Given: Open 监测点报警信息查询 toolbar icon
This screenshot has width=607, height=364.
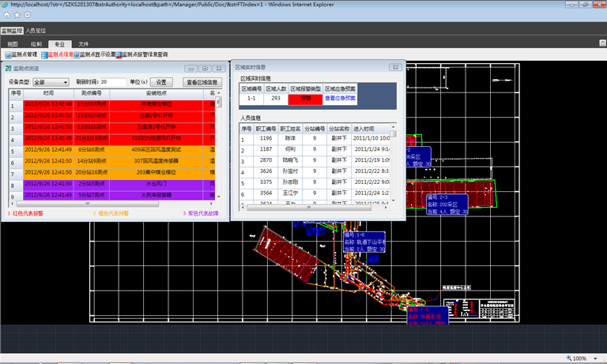Looking at the screenshot, I should (141, 55).
